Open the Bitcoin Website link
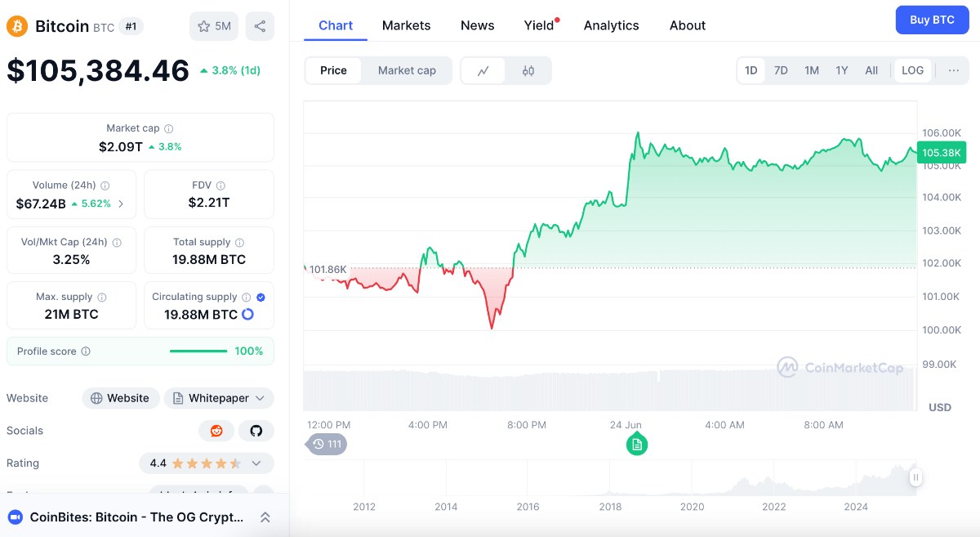 (x=121, y=398)
